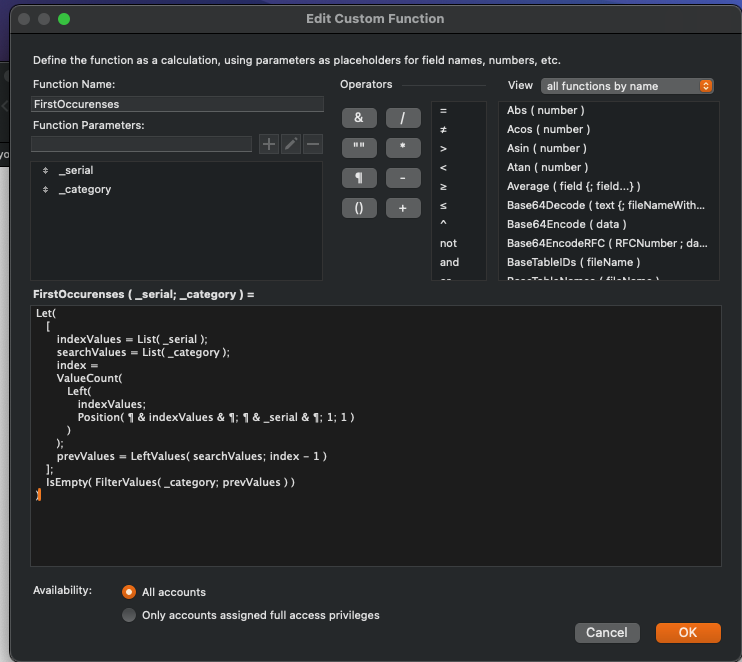Insert the division slash operator
Image resolution: width=742 pixels, height=662 pixels.
(x=403, y=118)
